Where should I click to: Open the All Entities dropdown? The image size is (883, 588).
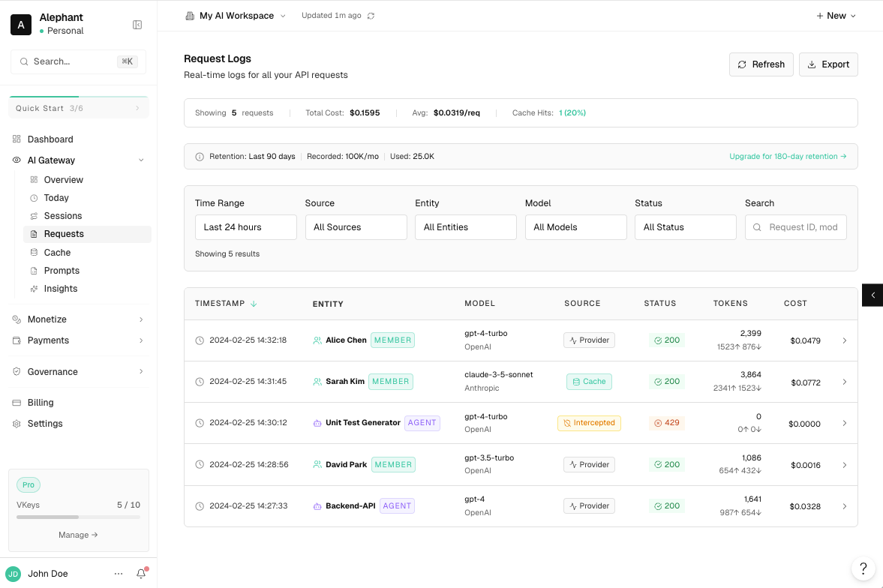pos(466,227)
